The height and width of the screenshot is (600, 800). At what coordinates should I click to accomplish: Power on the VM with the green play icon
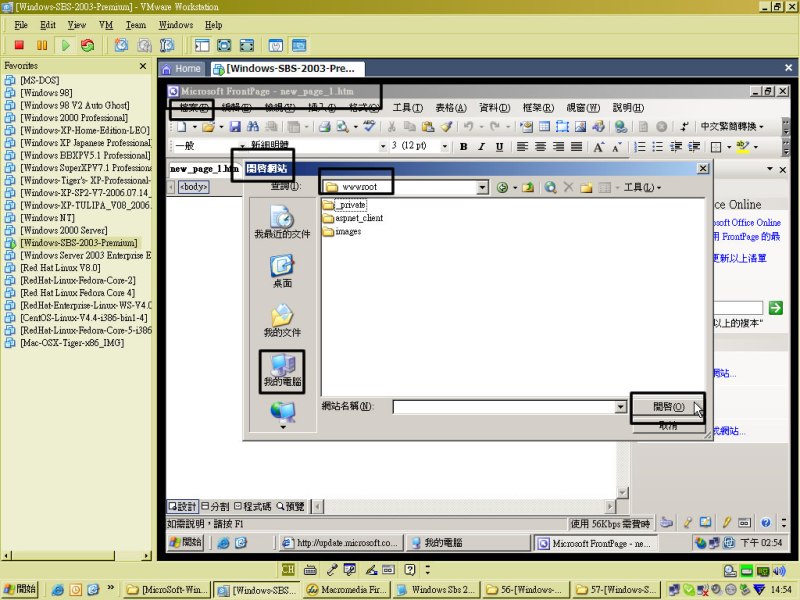[x=65, y=45]
